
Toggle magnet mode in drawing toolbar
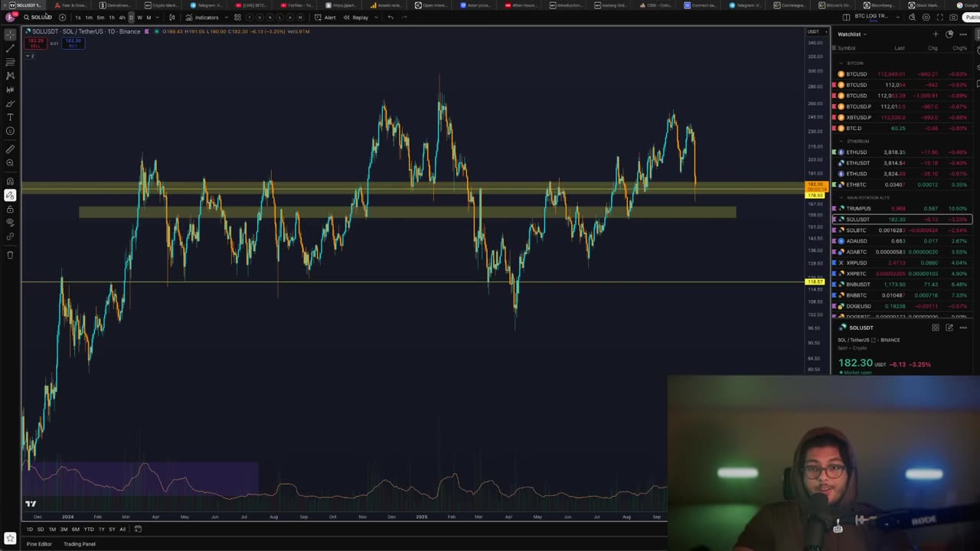pyautogui.click(x=10, y=181)
